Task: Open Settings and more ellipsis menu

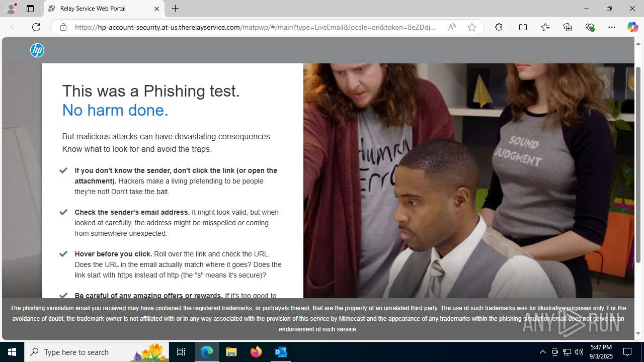Action: click(x=612, y=27)
